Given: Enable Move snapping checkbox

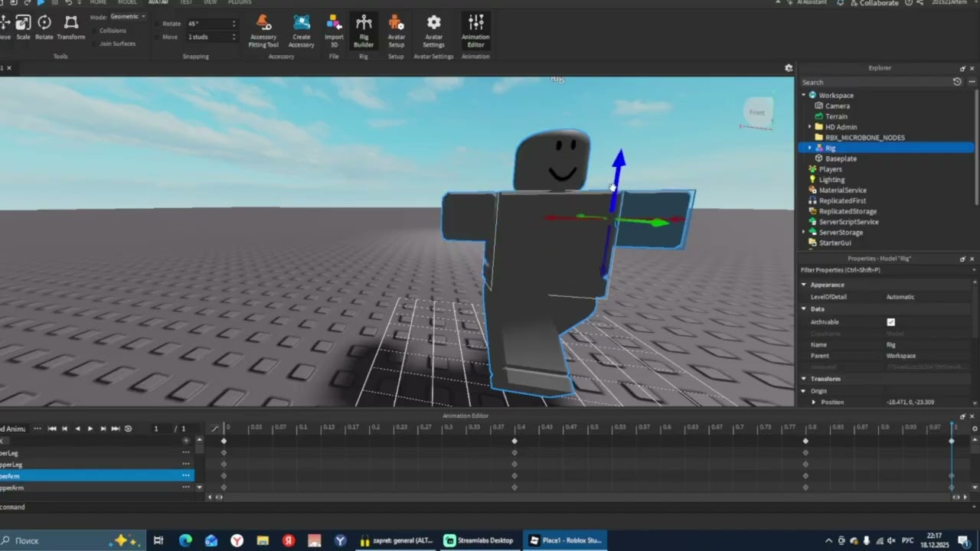Looking at the screenshot, I should click(157, 37).
